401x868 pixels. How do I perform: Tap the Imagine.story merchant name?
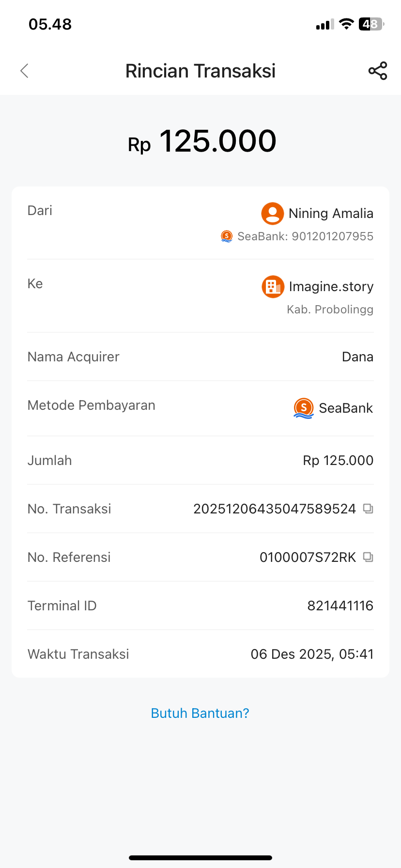point(331,287)
